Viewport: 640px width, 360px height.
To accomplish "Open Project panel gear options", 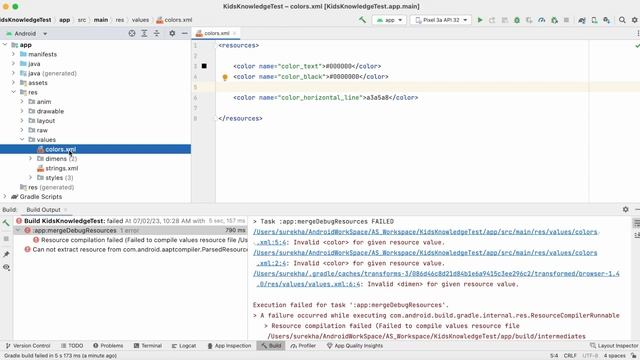I will (172, 33).
